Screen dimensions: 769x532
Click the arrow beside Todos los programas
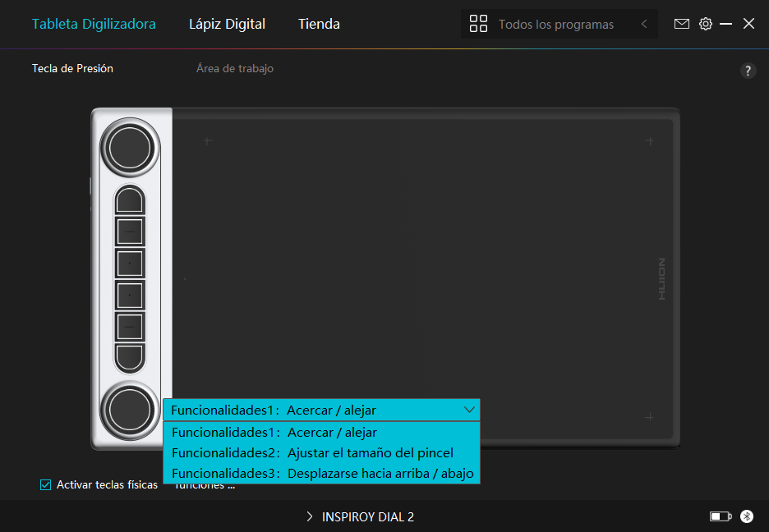[644, 24]
